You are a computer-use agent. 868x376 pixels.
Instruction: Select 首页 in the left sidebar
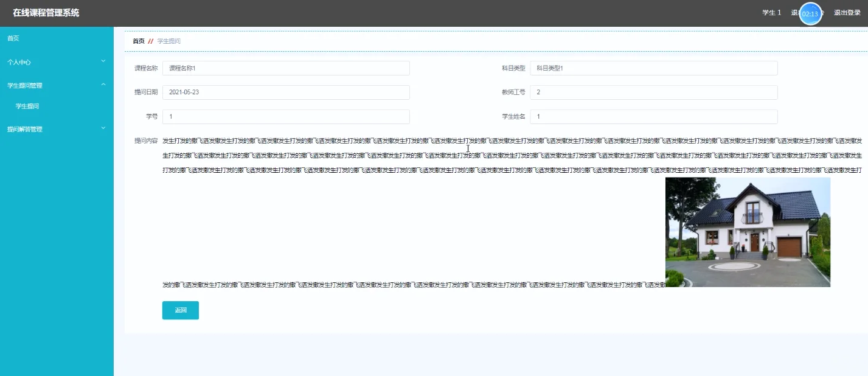[13, 38]
